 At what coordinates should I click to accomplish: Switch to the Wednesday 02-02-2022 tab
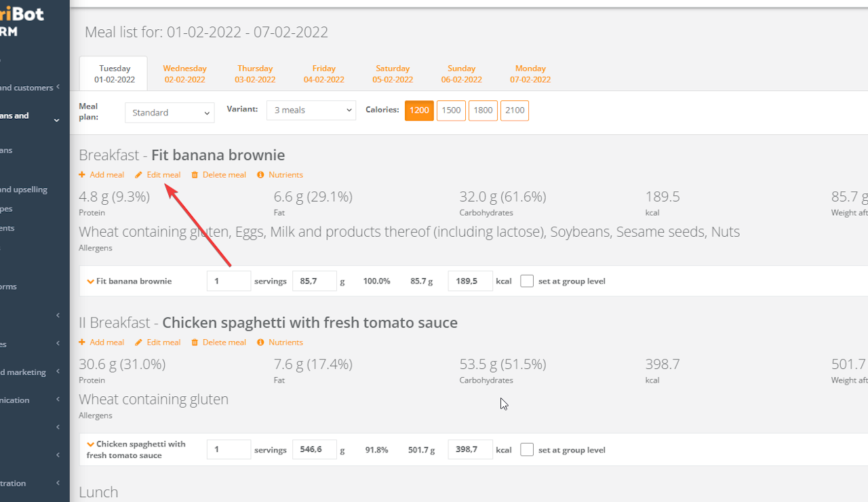tap(184, 74)
